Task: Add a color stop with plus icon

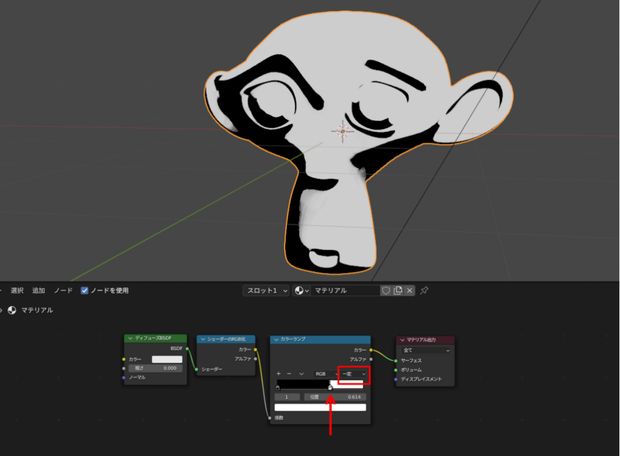Action: tap(279, 374)
